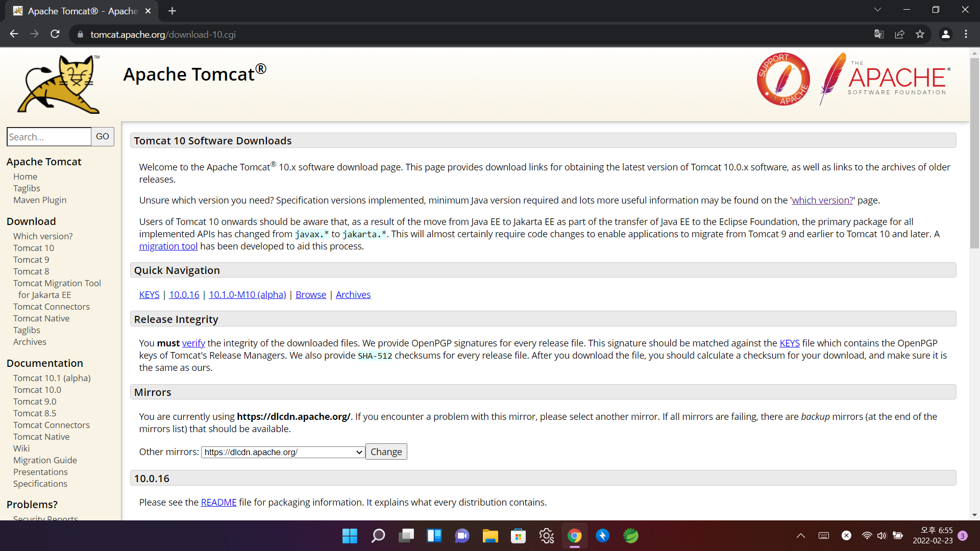Open the migration tool link
This screenshot has height=551, width=980.
click(x=168, y=246)
